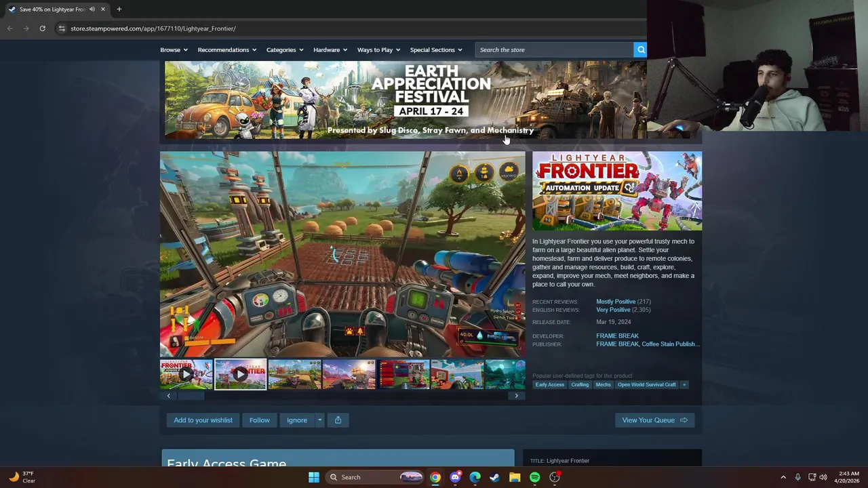Screen dimensions: 868x488
Task: Open the Mostly Positive recent reviews link
Action: tap(615, 302)
